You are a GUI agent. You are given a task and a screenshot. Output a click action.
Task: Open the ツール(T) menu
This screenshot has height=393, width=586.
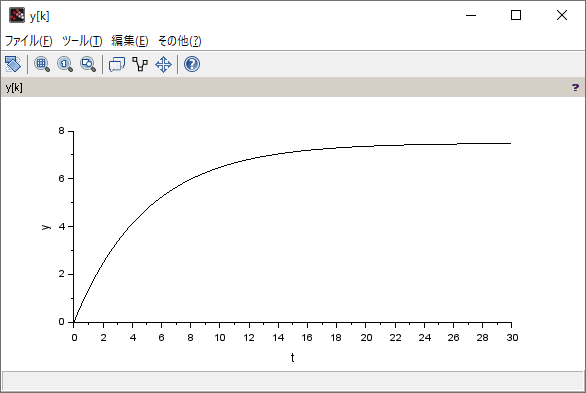[82, 41]
